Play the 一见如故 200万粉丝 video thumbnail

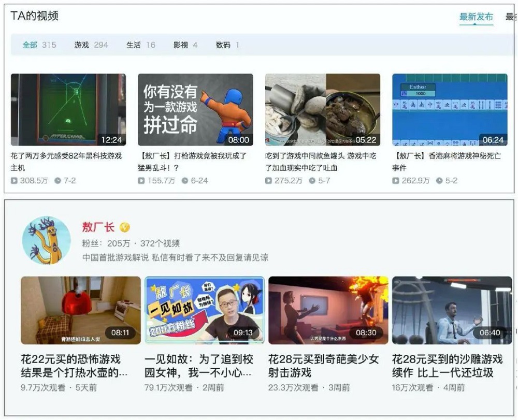[204, 310]
